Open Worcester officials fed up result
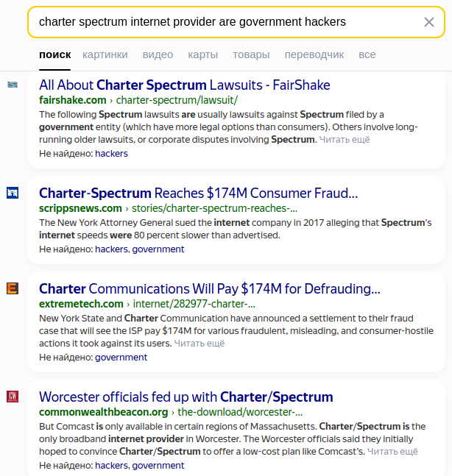452x476 pixels. tap(186, 397)
